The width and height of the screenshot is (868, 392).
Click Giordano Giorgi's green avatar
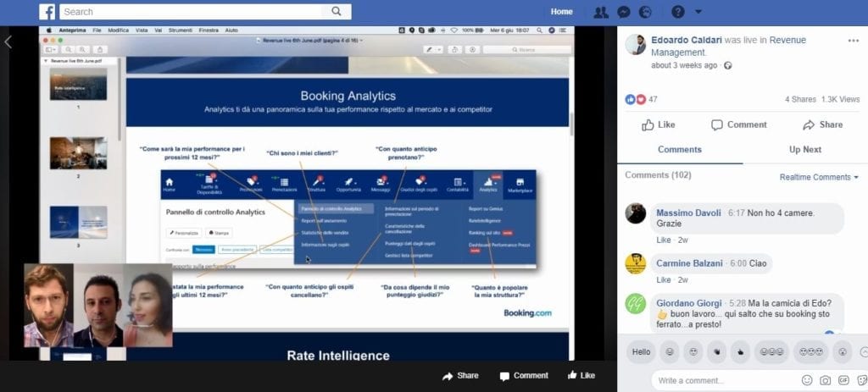pos(636,304)
